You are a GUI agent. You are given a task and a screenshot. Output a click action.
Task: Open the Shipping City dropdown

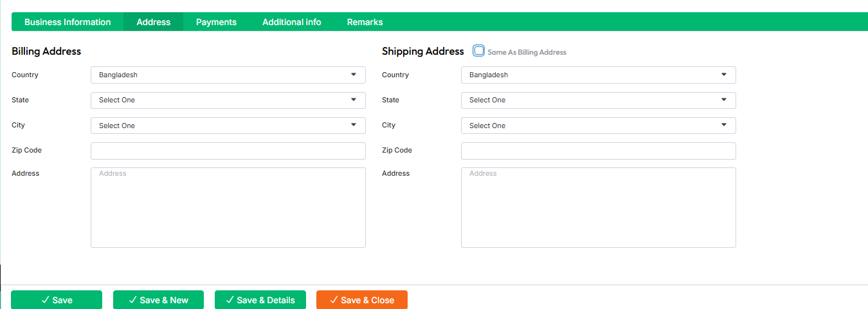tap(599, 126)
